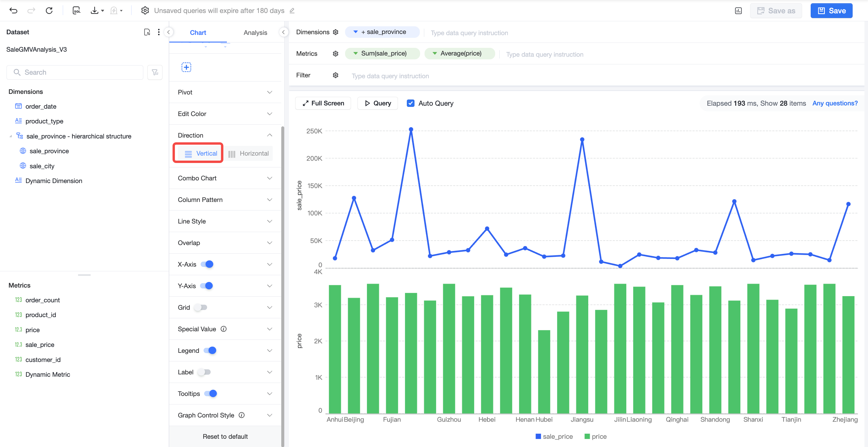Click the refresh icon in top toolbar
868x447 pixels.
pos(49,10)
